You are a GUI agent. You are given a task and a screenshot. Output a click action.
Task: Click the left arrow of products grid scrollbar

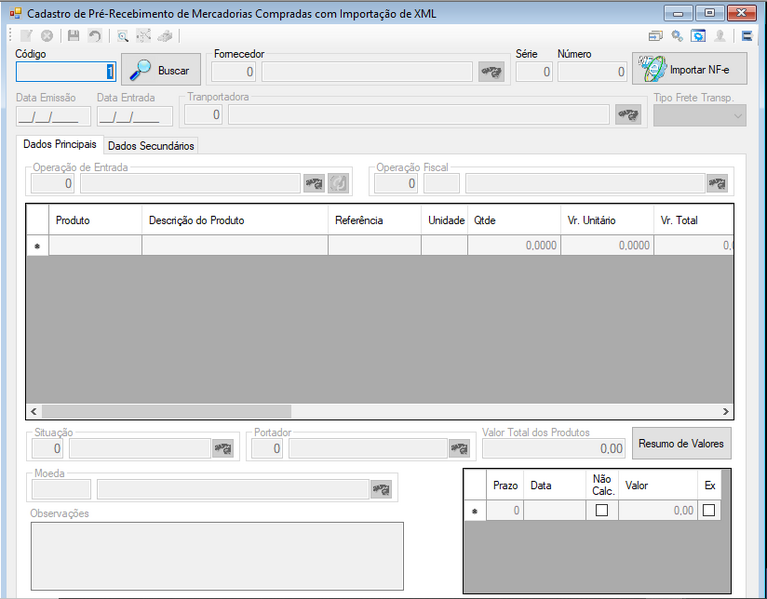point(34,411)
